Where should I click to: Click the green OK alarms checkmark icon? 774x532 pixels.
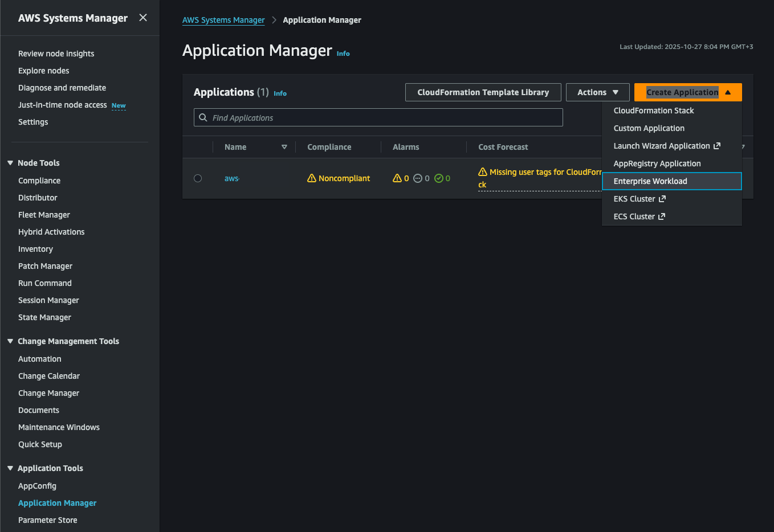coord(438,178)
